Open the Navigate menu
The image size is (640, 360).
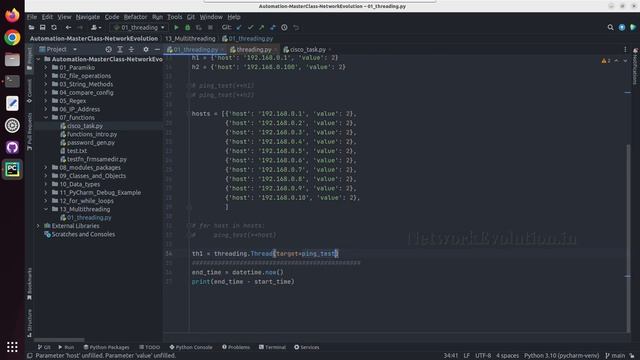pyautogui.click(x=88, y=17)
